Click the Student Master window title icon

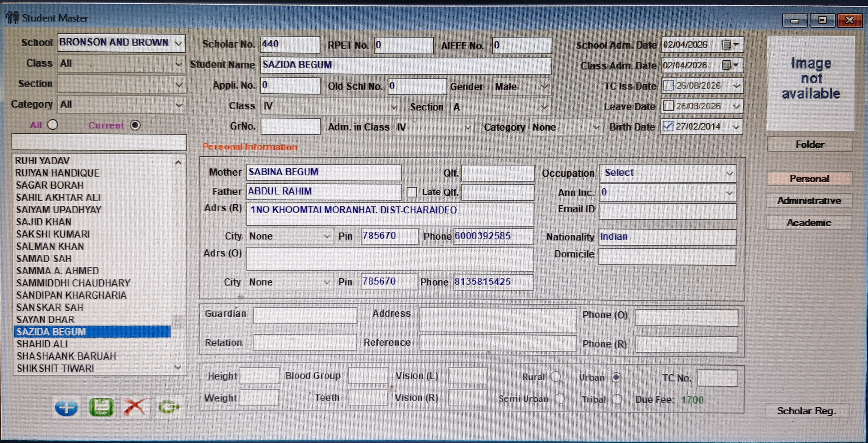(13, 17)
